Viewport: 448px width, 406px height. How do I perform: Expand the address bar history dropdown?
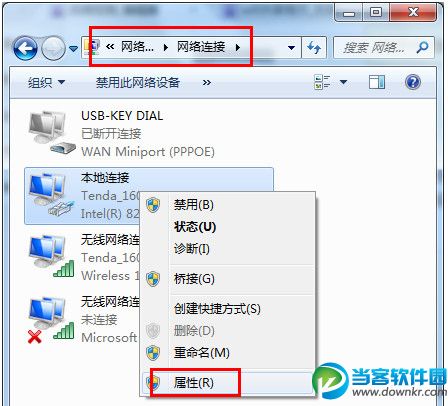[x=291, y=48]
